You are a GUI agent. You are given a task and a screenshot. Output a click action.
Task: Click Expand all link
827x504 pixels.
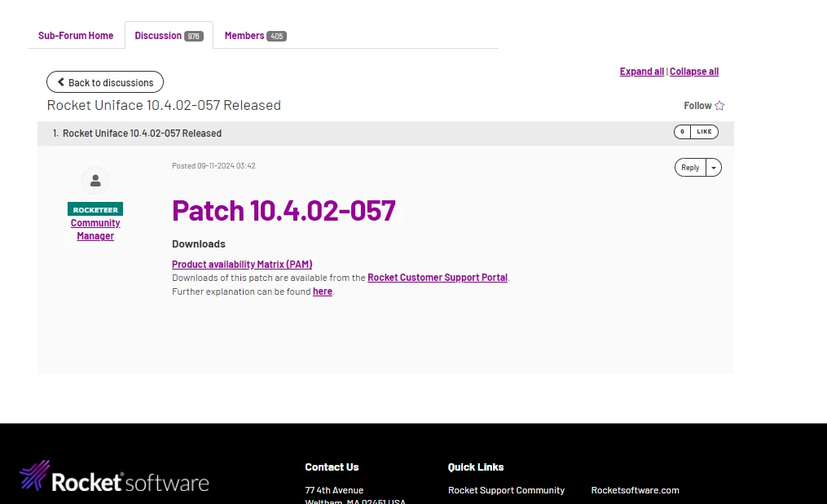641,71
